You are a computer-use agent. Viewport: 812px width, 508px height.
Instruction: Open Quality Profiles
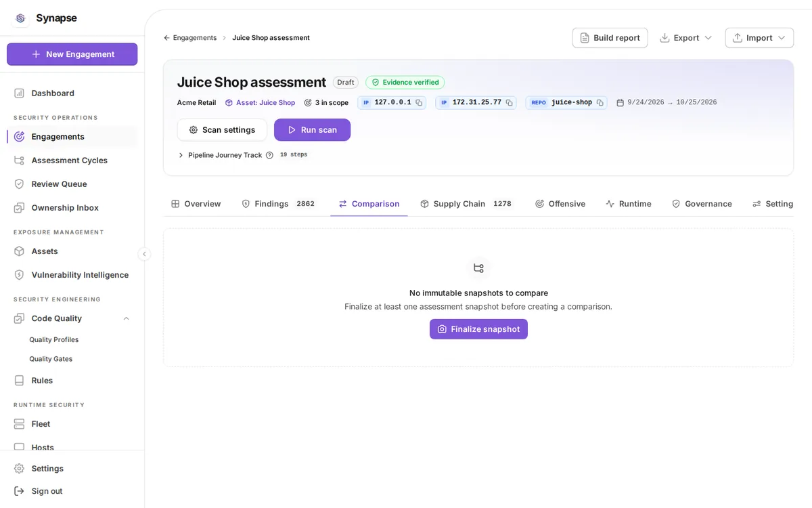pos(54,340)
